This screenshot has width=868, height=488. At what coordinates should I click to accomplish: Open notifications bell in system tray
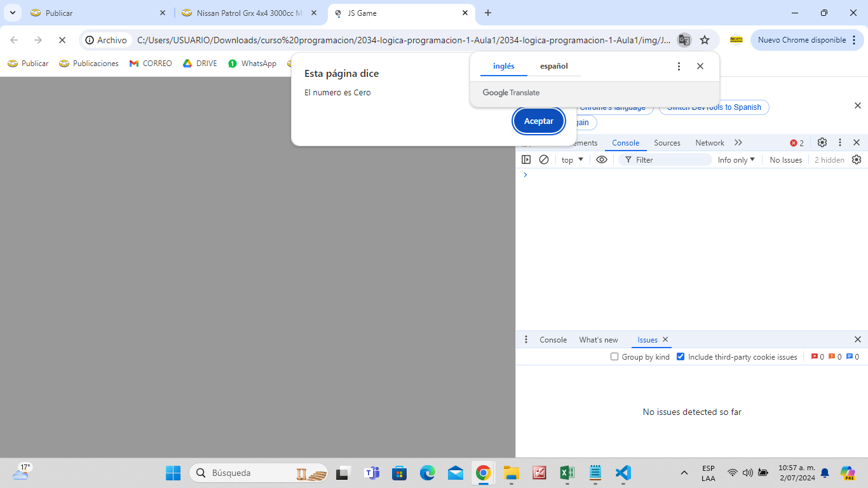coord(825,473)
